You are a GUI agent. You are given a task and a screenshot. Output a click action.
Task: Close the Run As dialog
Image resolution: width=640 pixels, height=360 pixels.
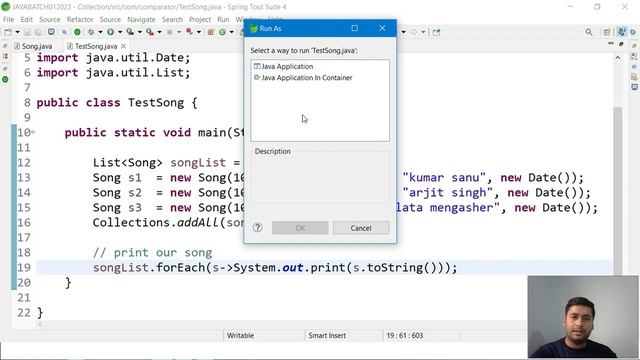(382, 28)
